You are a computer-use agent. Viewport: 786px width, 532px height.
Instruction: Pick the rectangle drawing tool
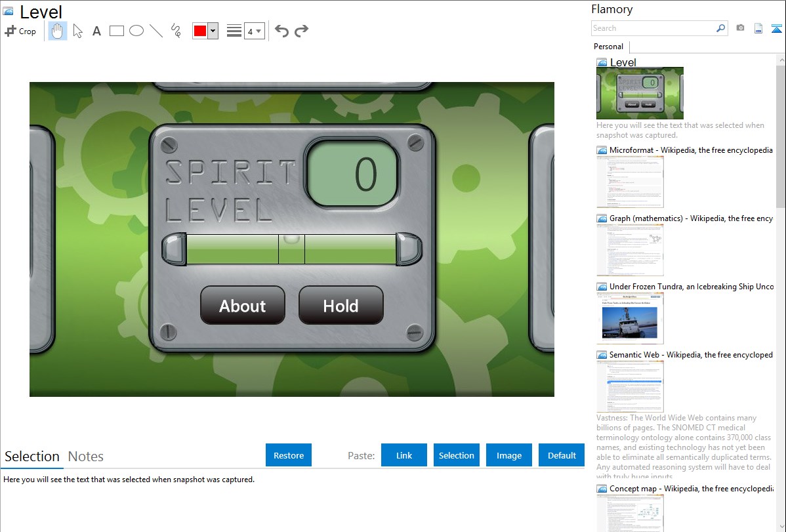click(x=116, y=31)
